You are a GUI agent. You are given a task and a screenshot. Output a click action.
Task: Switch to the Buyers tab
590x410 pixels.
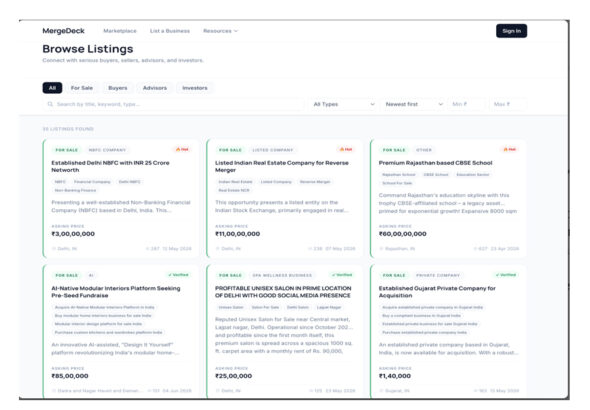(x=118, y=88)
